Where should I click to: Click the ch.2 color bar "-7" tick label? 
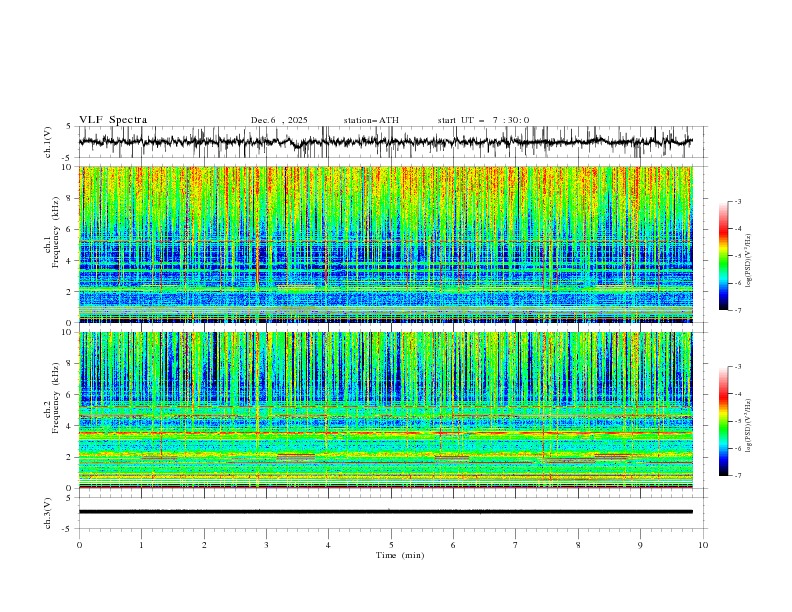point(737,476)
